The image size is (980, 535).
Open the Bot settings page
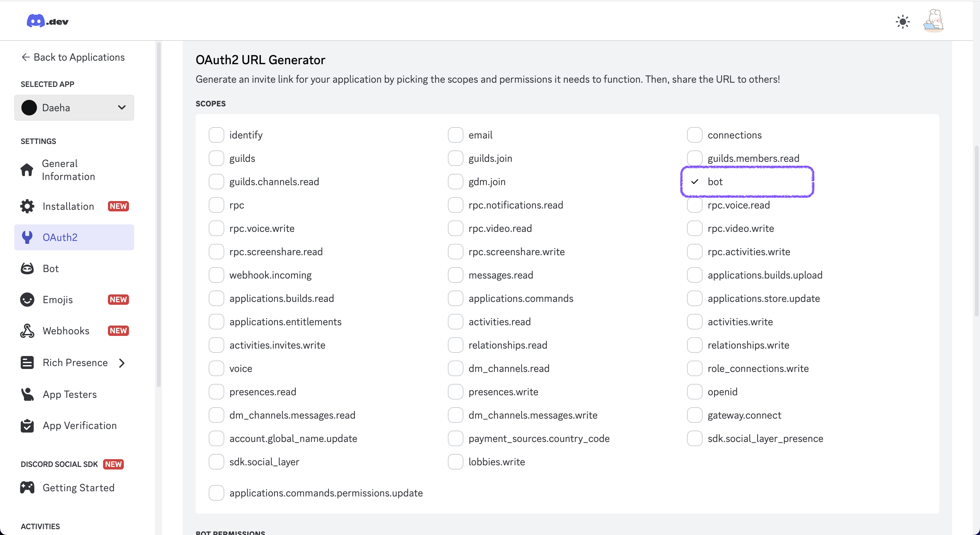click(74, 269)
